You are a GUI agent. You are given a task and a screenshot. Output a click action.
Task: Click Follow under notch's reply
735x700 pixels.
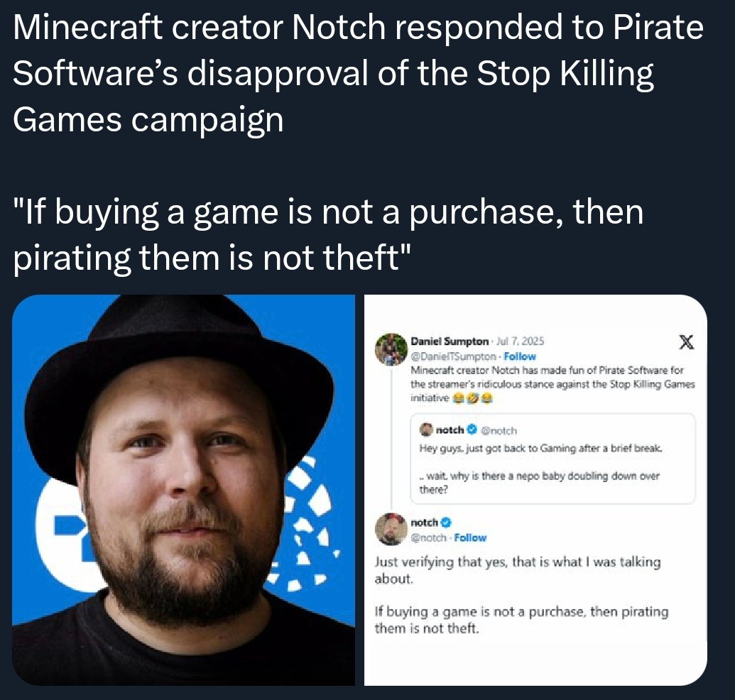pyautogui.click(x=471, y=538)
